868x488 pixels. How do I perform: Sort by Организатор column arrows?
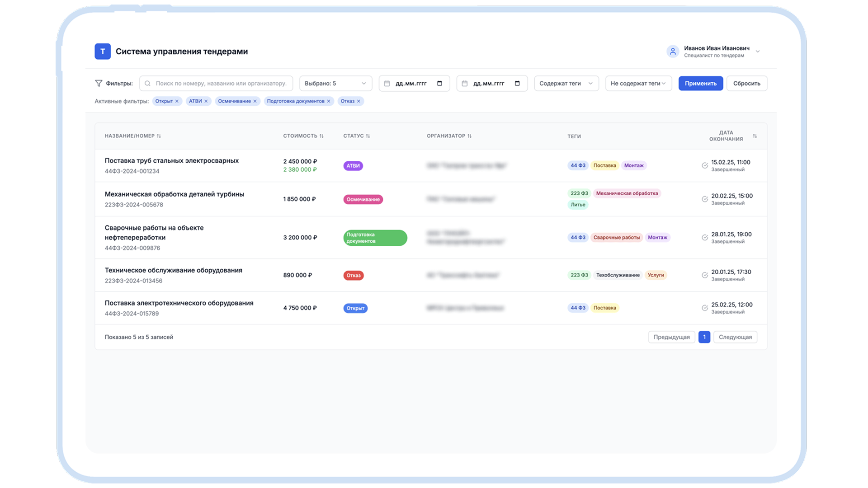point(469,136)
